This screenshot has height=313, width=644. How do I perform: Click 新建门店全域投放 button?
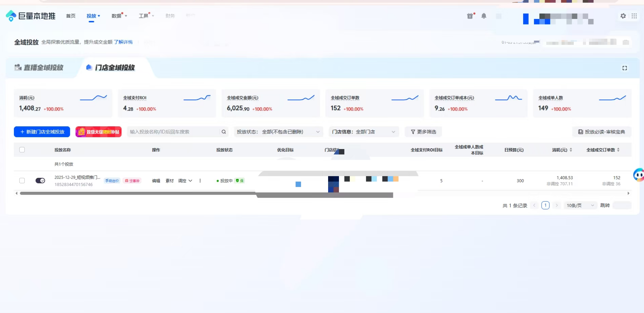[x=42, y=132]
